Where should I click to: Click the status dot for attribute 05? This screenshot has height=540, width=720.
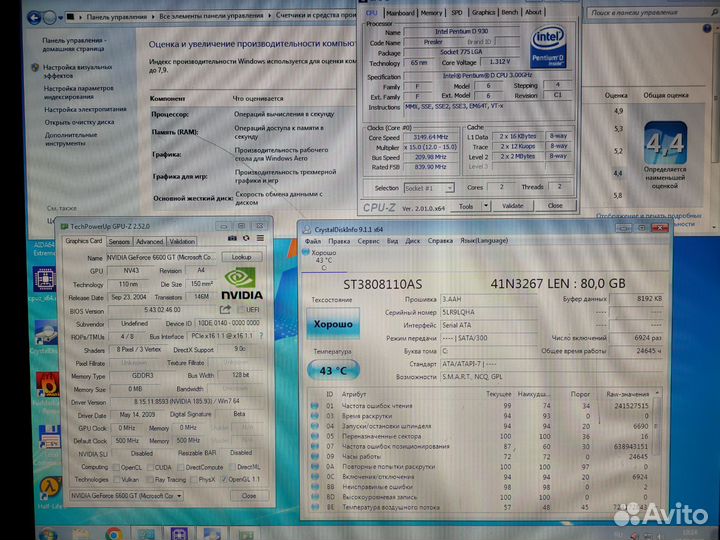coord(315,436)
